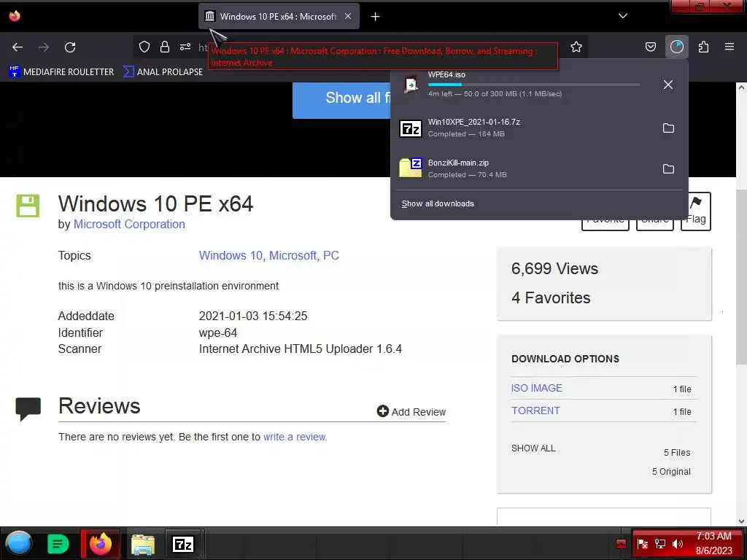Screen dimensions: 747x560
Task: Follow the write a review link
Action: click(x=295, y=437)
